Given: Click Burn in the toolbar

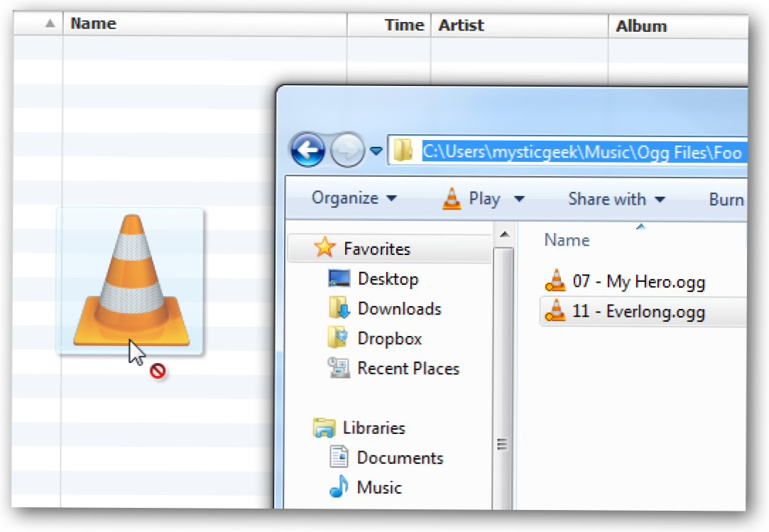Looking at the screenshot, I should click(726, 200).
